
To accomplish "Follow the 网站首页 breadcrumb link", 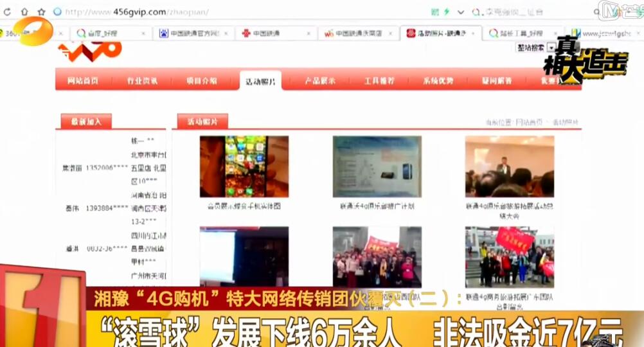I will [x=529, y=122].
